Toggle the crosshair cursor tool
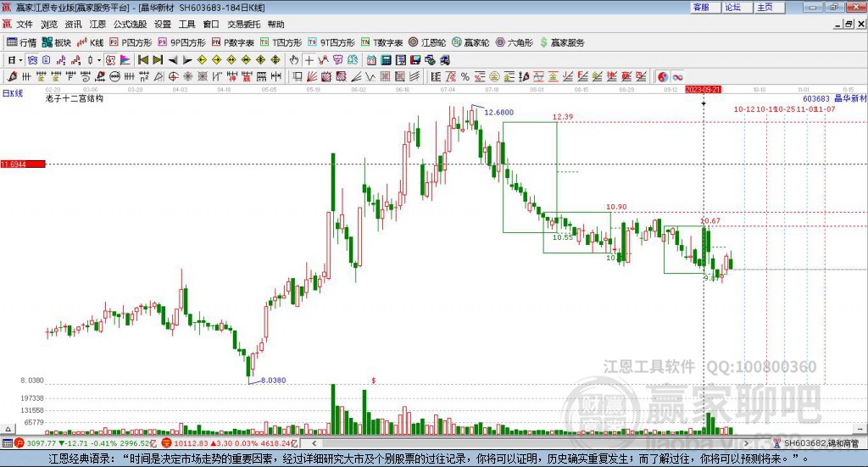This screenshot has height=467, width=868. click(x=309, y=60)
